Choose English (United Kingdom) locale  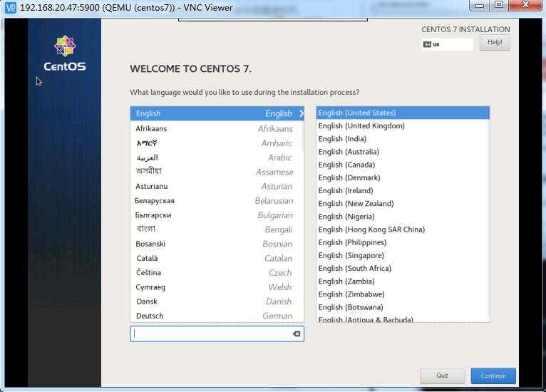click(x=403, y=126)
